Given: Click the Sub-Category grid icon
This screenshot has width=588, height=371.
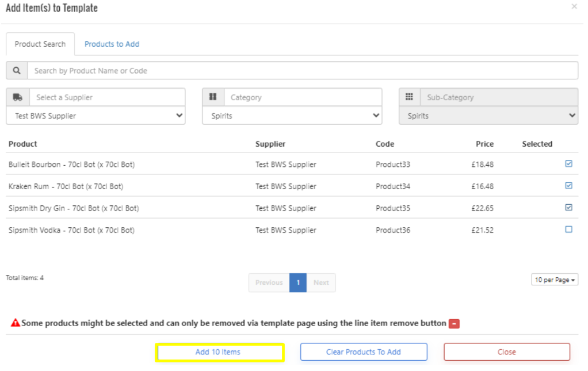Looking at the screenshot, I should pyautogui.click(x=409, y=97).
